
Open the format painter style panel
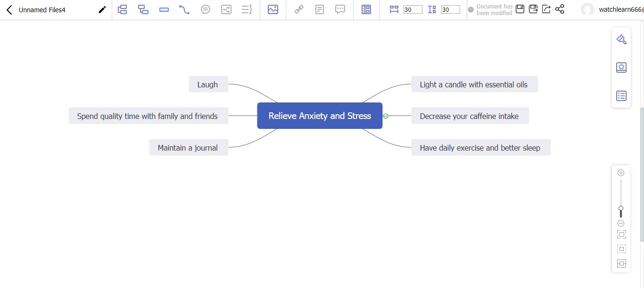coord(621,40)
